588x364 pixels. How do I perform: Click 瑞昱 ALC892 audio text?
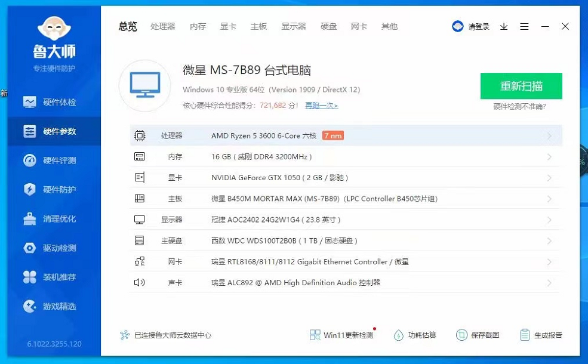pyautogui.click(x=295, y=283)
